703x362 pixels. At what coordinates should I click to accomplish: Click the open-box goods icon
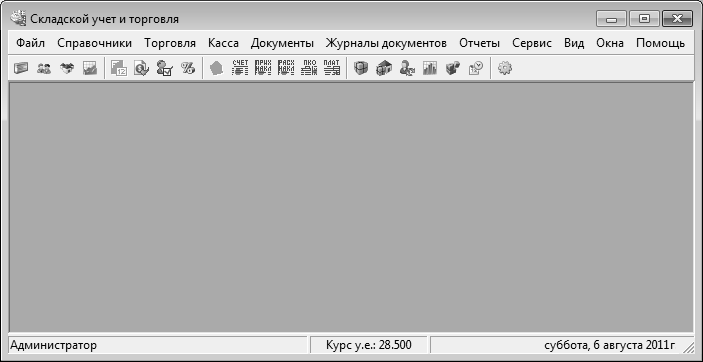click(x=67, y=69)
